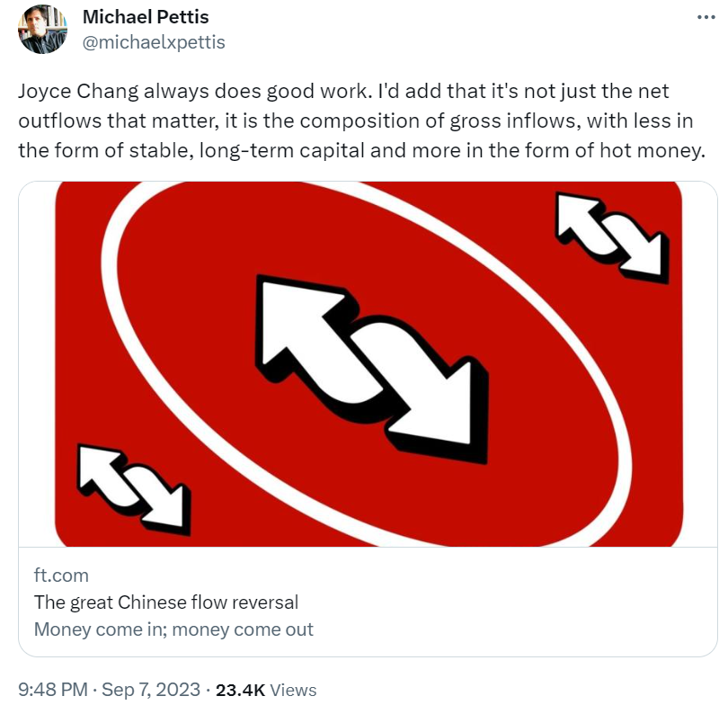Click the @michaelxpettis handle
The height and width of the screenshot is (714, 728).
click(x=154, y=42)
